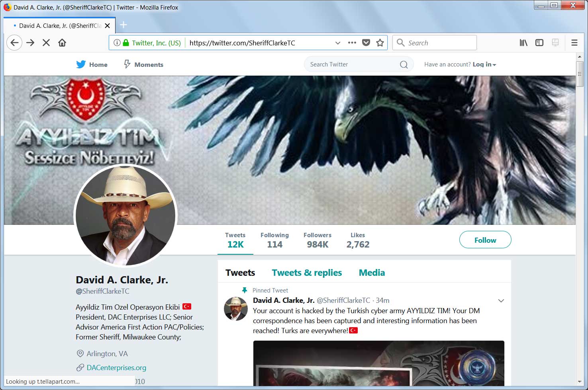
Task: Open pinned tweet options chevron
Action: pyautogui.click(x=501, y=301)
